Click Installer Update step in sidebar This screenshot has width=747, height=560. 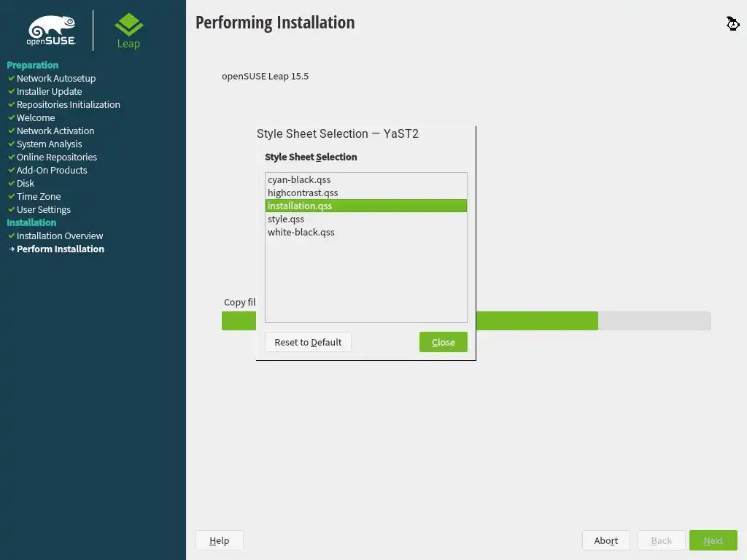click(x=49, y=91)
